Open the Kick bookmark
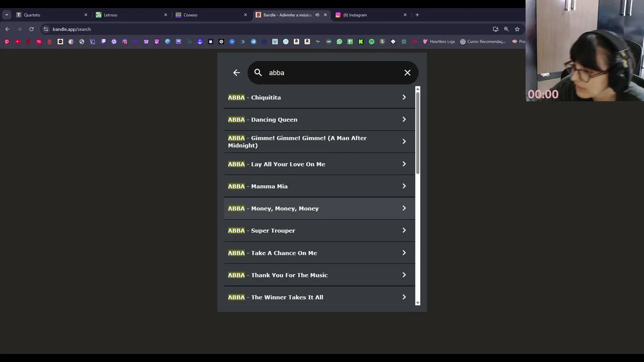The height and width of the screenshot is (362, 644). point(361,42)
